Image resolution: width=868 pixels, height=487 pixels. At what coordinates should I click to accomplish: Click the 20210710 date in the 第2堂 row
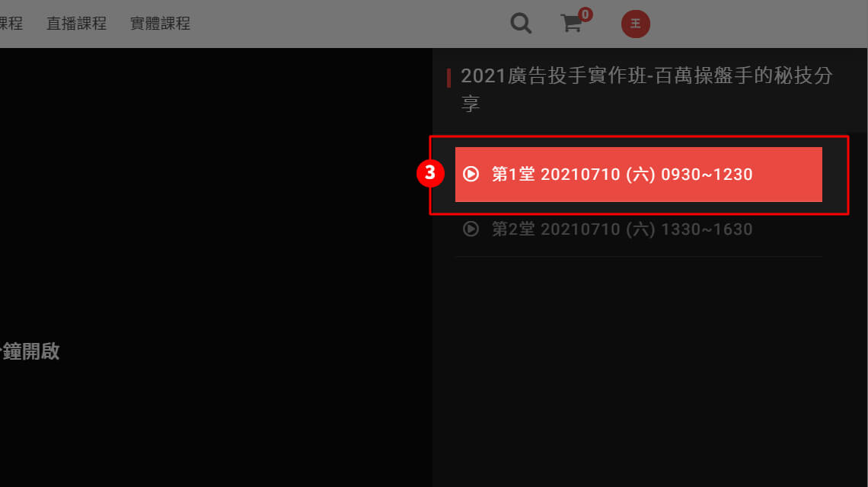580,229
